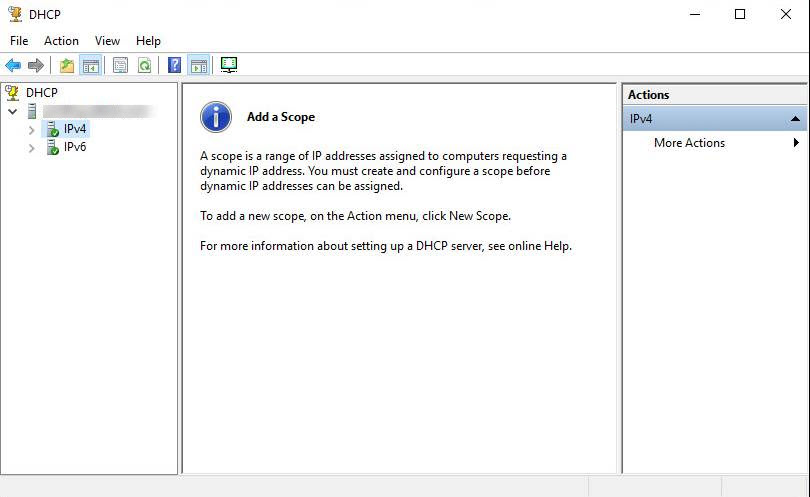Click the Refresh toolbar icon
The width and height of the screenshot is (810, 497).
[x=144, y=66]
